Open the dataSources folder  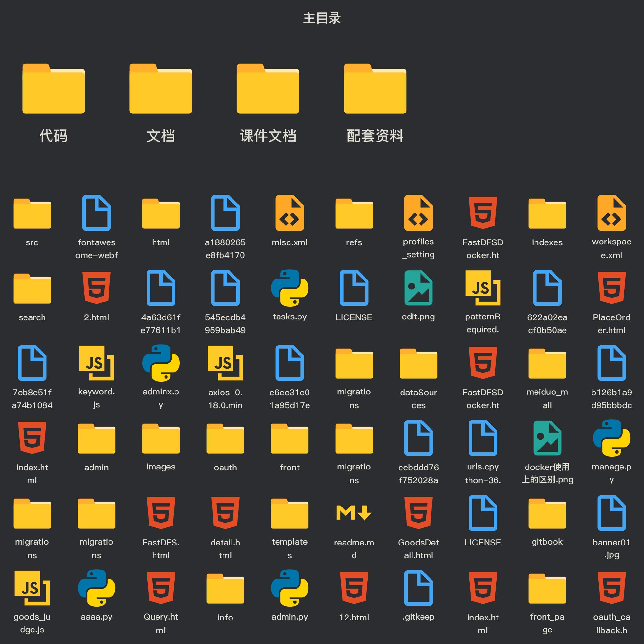[x=418, y=363]
